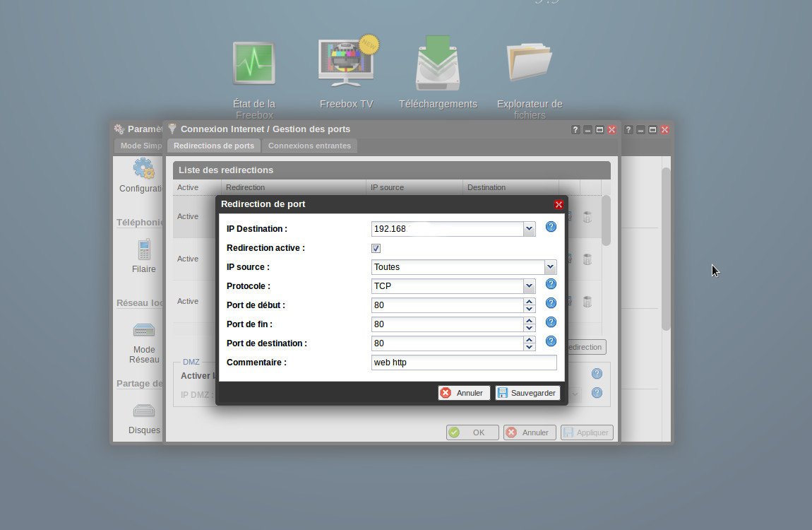Click help icon next to Activer DMZ

pos(597,374)
